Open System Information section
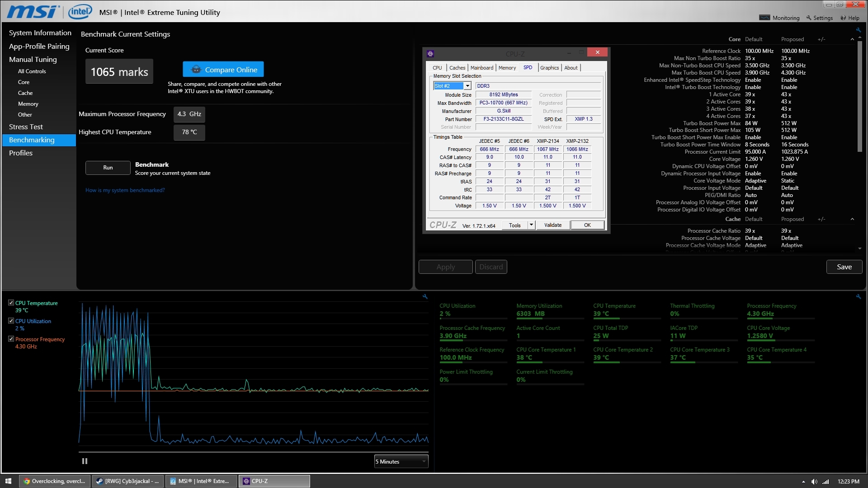Viewport: 868px width, 488px height. pyautogui.click(x=40, y=33)
